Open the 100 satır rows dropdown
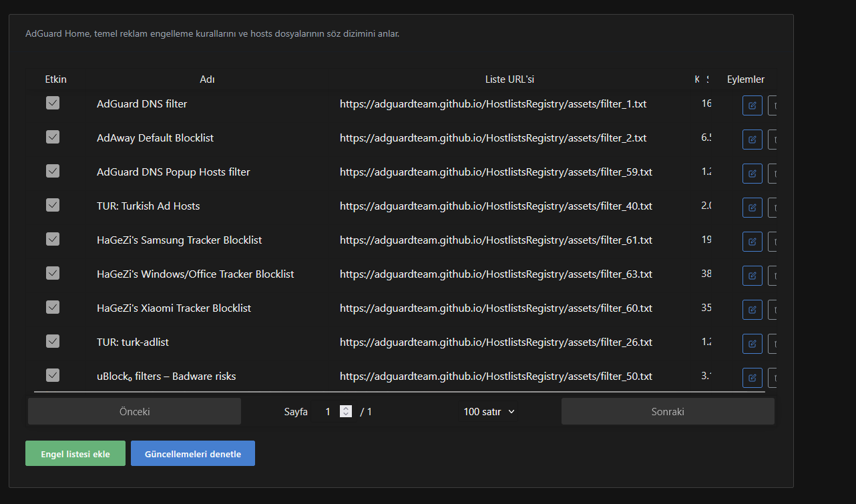This screenshot has height=504, width=856. (x=489, y=412)
